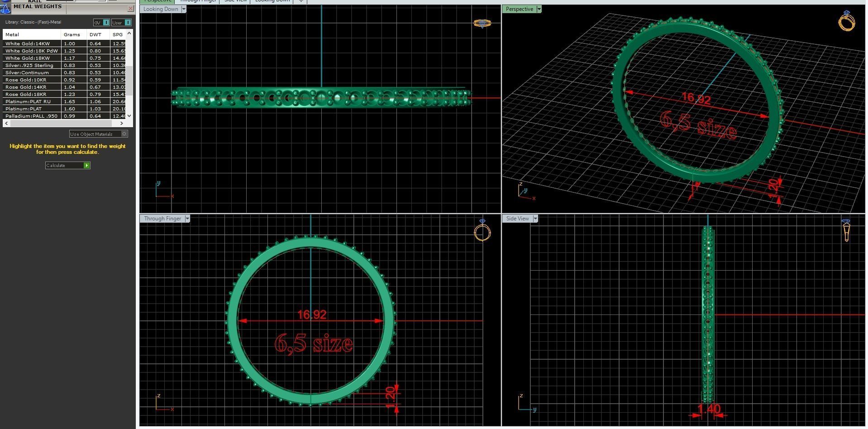
Task: Select the Silver:.925 Sterling row
Action: (64, 65)
